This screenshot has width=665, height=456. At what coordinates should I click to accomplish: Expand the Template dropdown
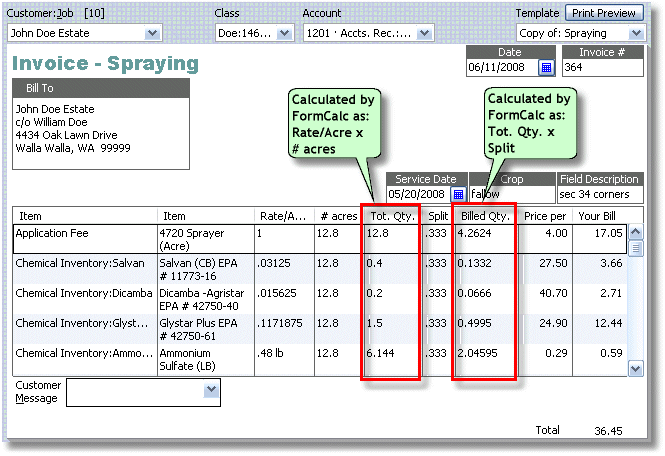(x=636, y=33)
